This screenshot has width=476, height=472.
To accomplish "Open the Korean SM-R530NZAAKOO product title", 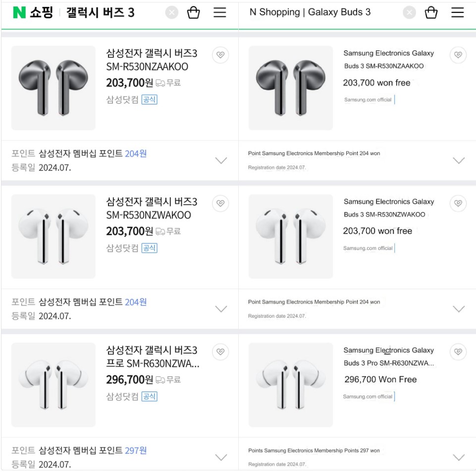I will pos(152,59).
